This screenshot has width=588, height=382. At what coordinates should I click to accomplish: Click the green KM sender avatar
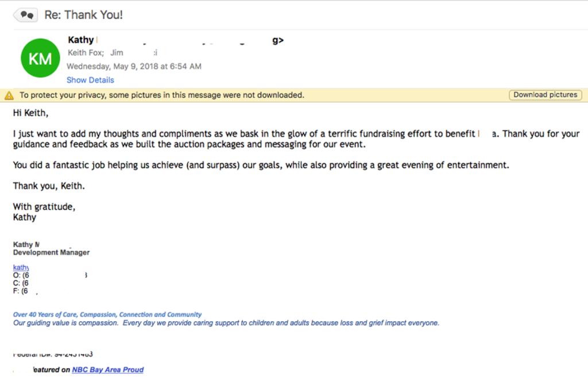(x=40, y=58)
